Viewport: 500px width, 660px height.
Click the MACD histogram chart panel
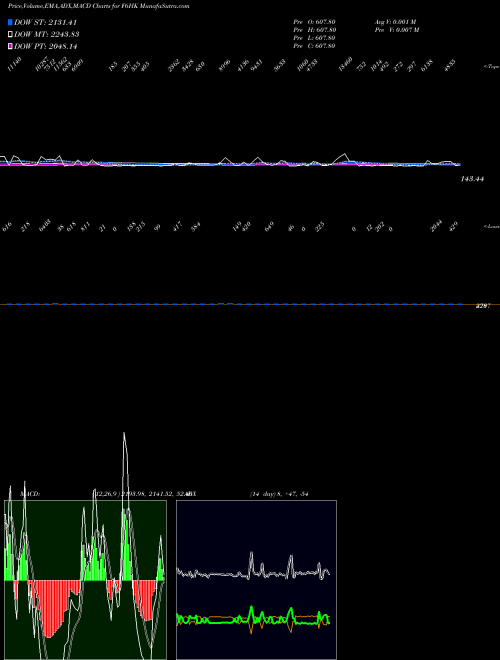[x=85, y=580]
